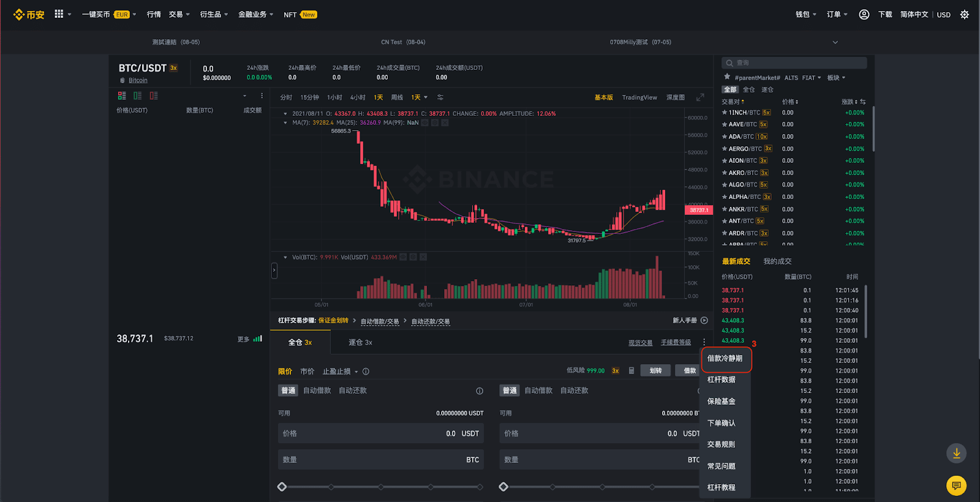
Task: Click info icon next to 止盈止损
Action: pyautogui.click(x=366, y=372)
